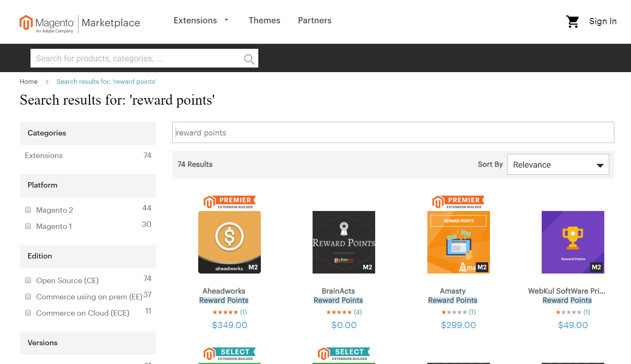Click the $299.00 price

click(458, 325)
